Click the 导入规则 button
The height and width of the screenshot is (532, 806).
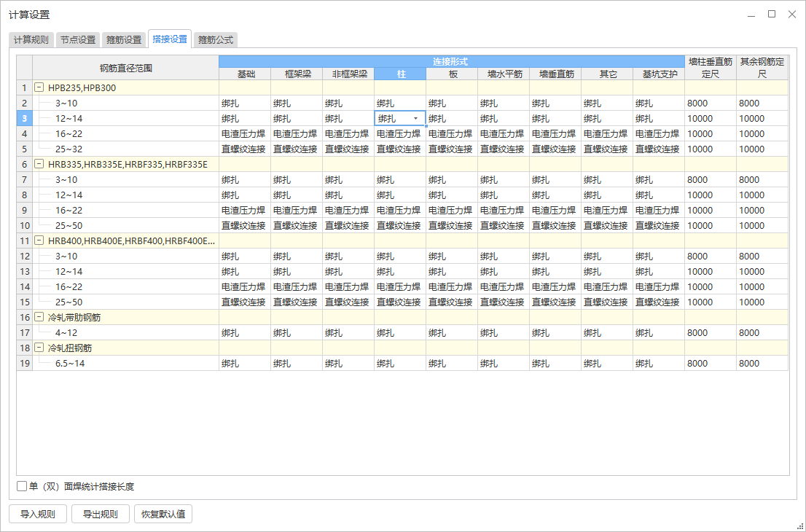coord(37,514)
